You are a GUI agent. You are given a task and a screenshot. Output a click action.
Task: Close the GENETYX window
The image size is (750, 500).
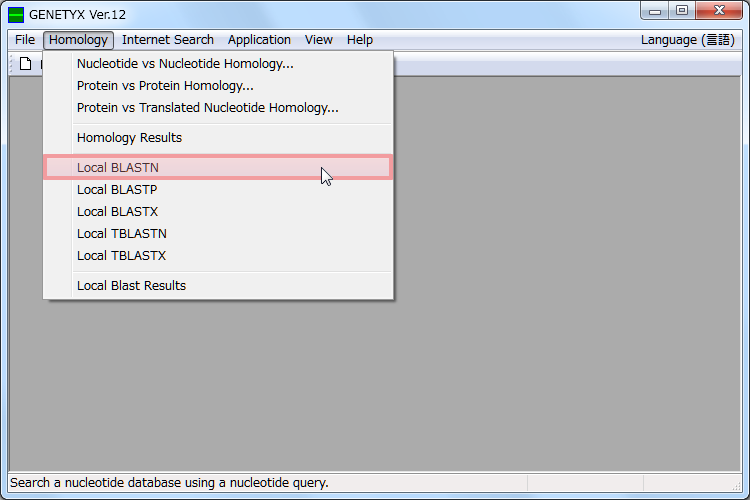tap(719, 11)
